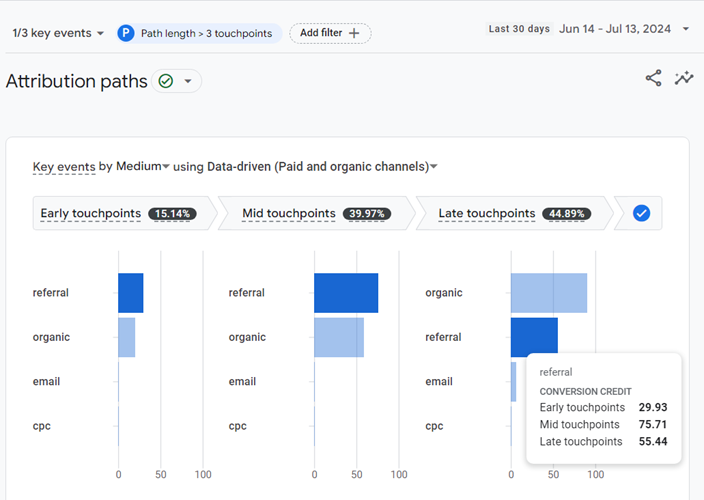The height and width of the screenshot is (500, 704).
Task: Select the Late touchpoints segment
Action: coord(512,213)
